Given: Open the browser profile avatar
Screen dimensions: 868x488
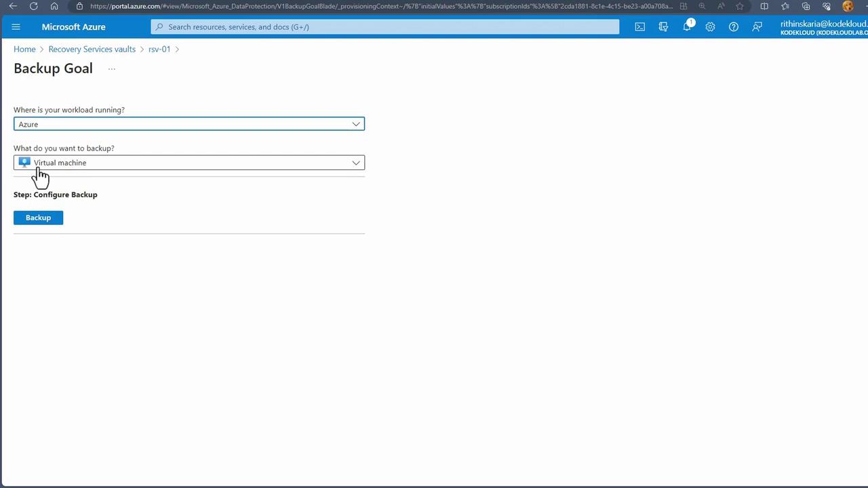Looking at the screenshot, I should click(848, 6).
